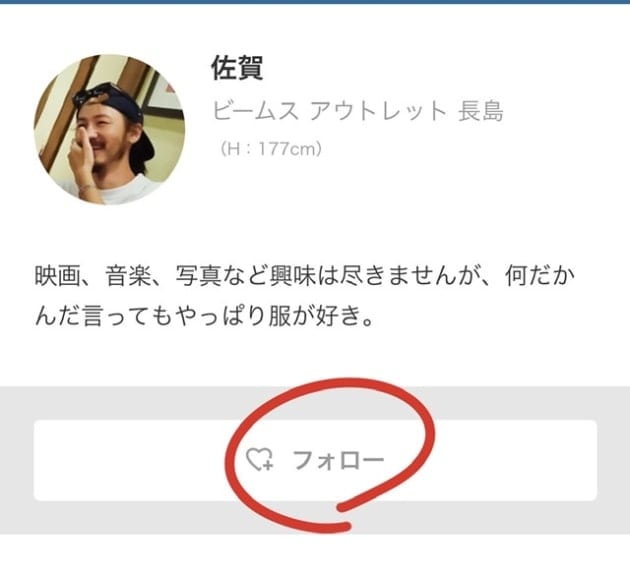Viewport: 630px width, 574px height.
Task: Select the staff name 佐賀
Action: [x=237, y=67]
